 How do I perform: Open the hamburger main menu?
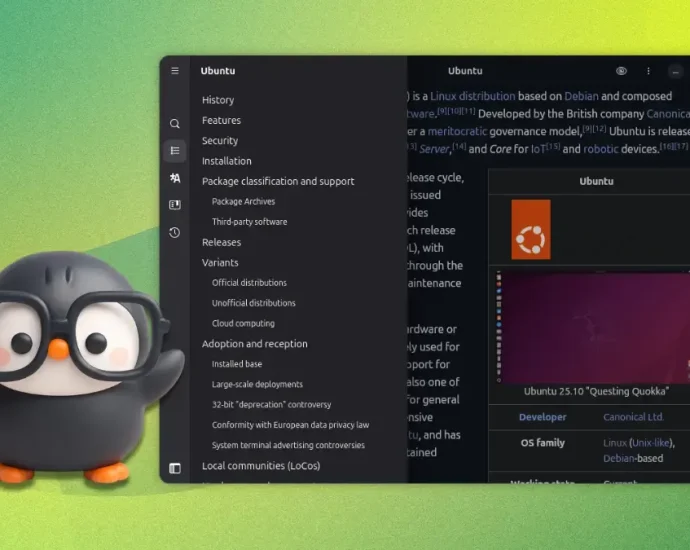click(175, 71)
